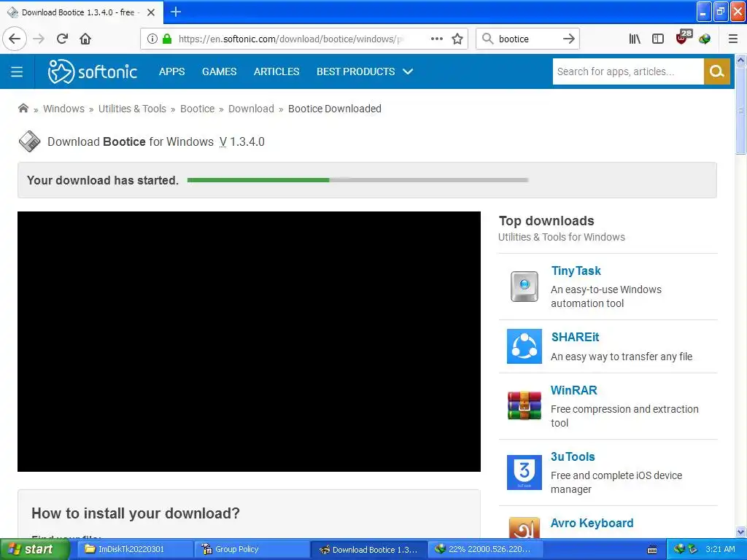
Task: Open Softonic side hamburger menu
Action: pyautogui.click(x=17, y=72)
